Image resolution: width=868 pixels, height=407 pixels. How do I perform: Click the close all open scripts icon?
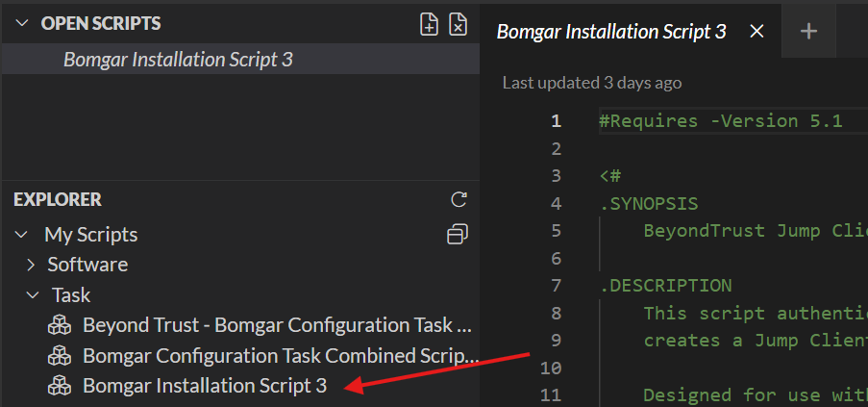tap(459, 24)
